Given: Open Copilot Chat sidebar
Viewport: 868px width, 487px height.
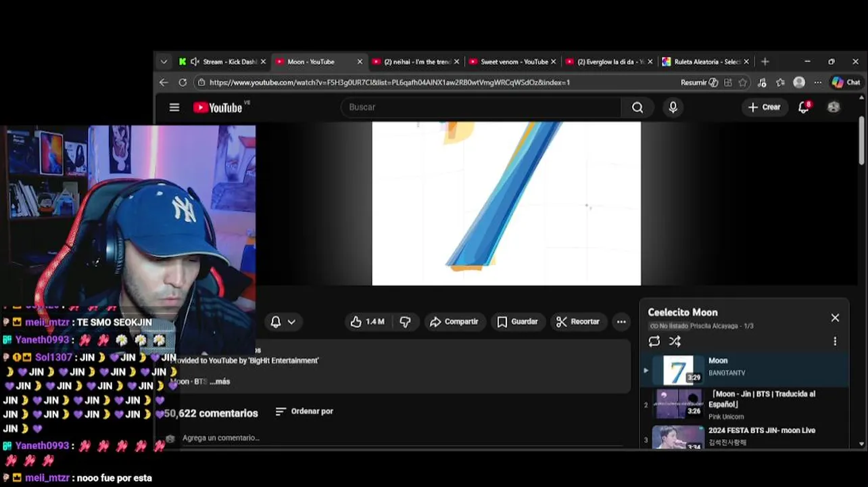Looking at the screenshot, I should click(846, 83).
